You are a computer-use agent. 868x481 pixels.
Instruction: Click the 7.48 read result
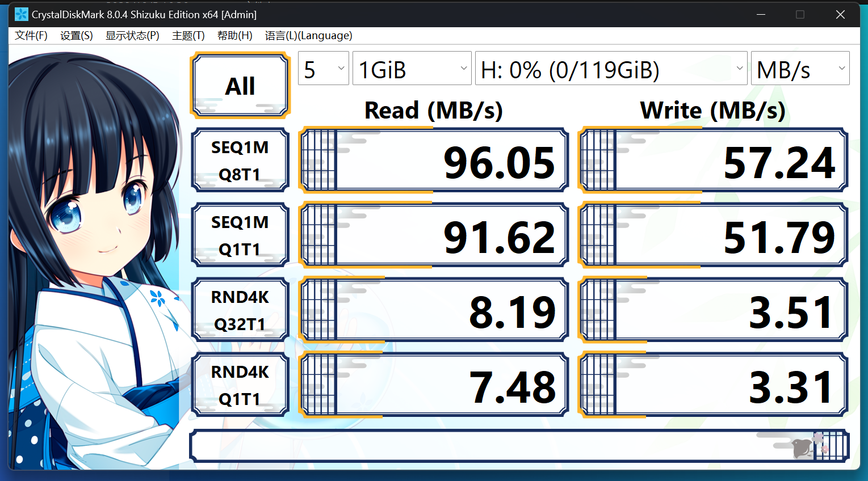click(434, 385)
